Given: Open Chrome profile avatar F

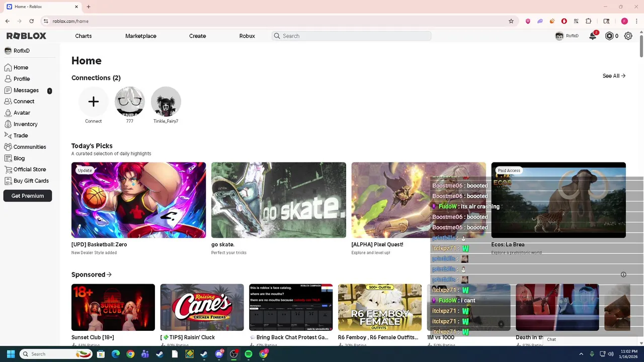Looking at the screenshot, I should point(624,21).
